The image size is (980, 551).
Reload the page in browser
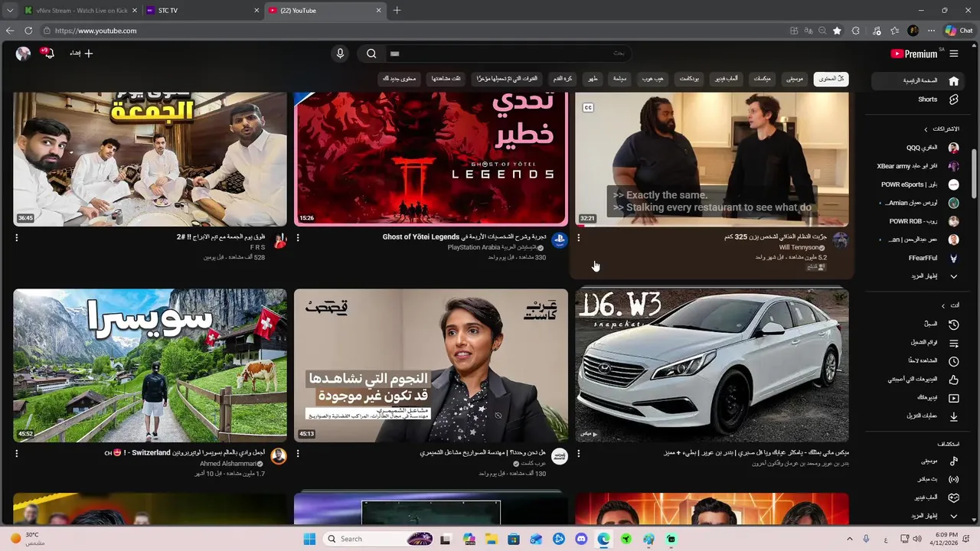pyautogui.click(x=28, y=31)
